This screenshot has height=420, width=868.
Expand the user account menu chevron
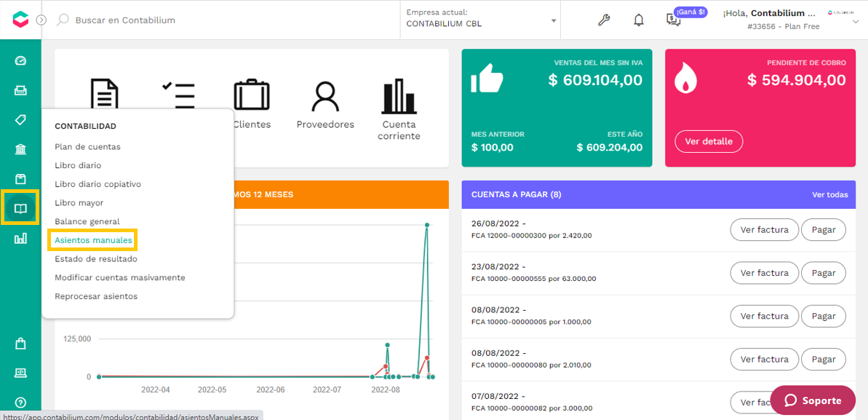point(857,23)
